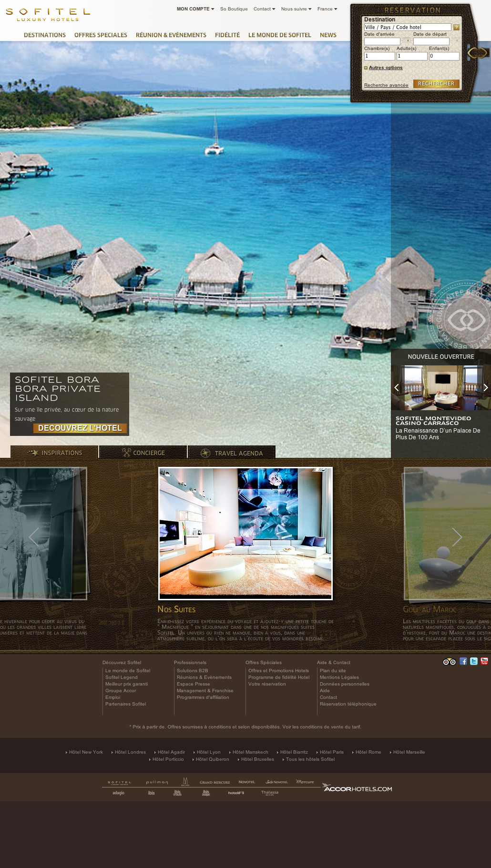The width and height of the screenshot is (491, 868).
Task: Open Espace Presse footer link
Action: pyautogui.click(x=194, y=684)
